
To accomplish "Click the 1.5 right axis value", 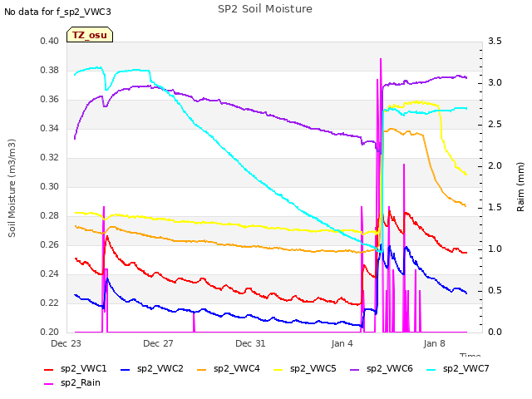I will 495,207.
